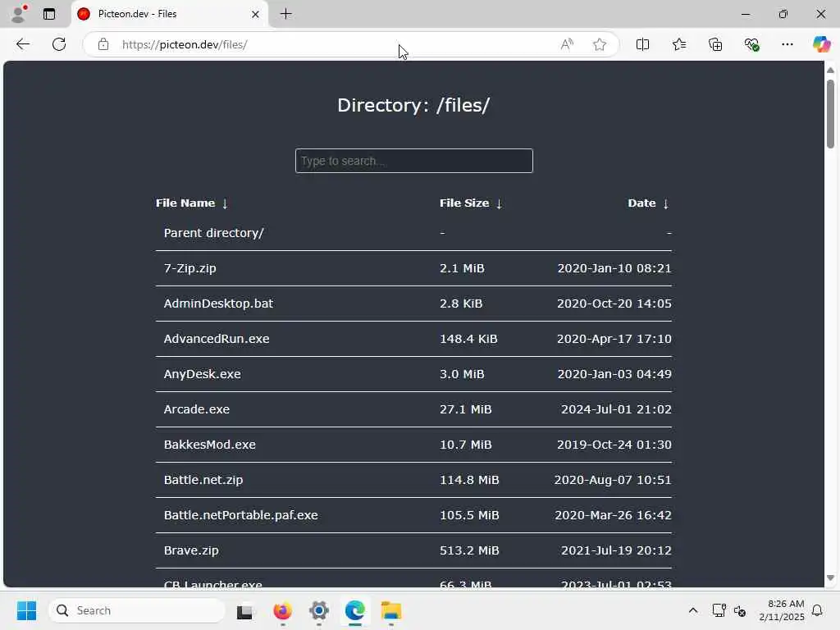Click the address bar URL

click(185, 44)
